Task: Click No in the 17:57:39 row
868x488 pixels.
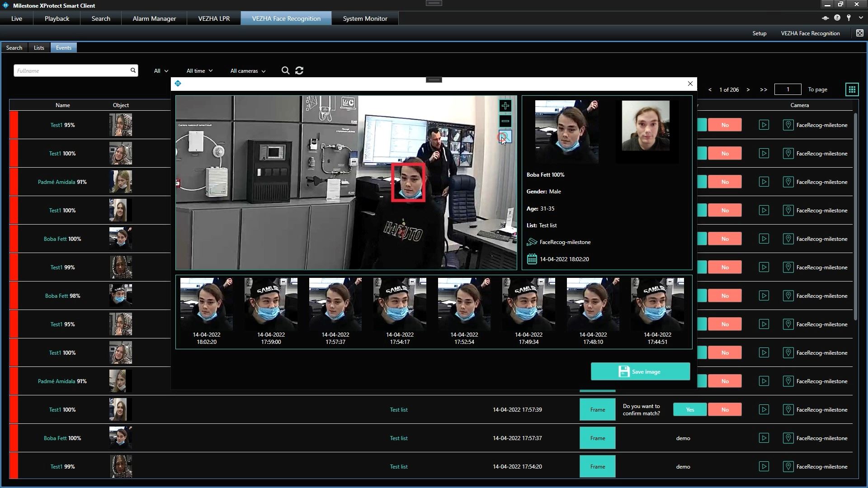Action: [x=725, y=410]
